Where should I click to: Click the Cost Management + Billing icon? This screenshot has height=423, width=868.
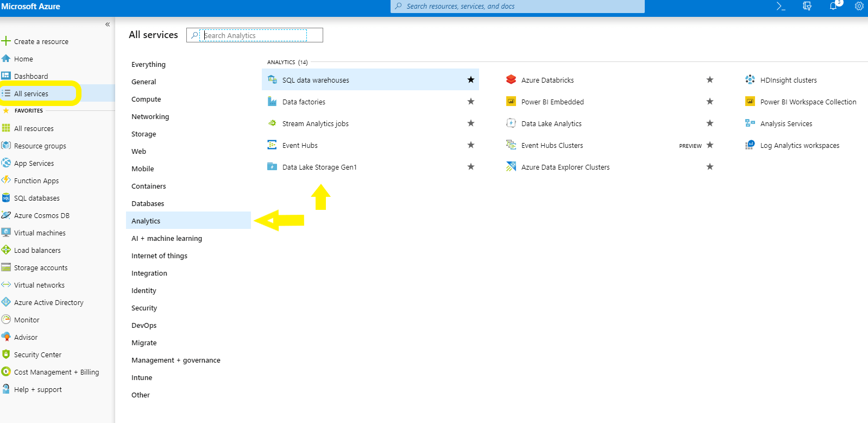tap(6, 372)
